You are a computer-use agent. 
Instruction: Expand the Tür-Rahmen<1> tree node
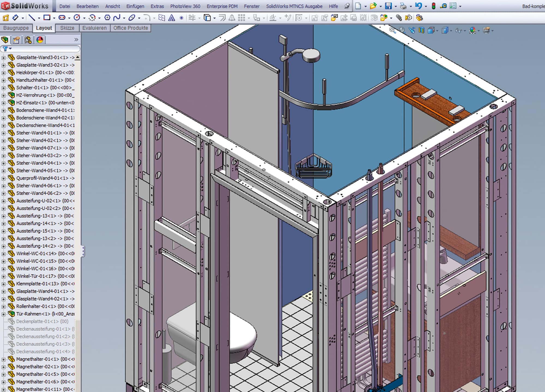tap(4, 314)
